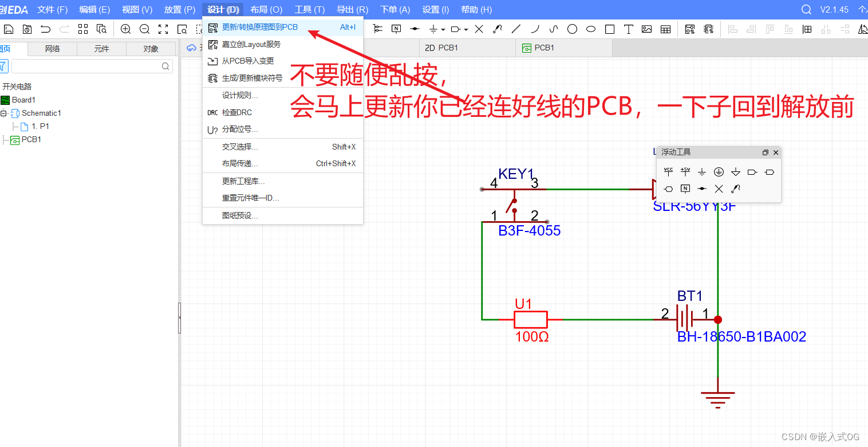Choose 检查DRC menu entry
This screenshot has width=868, height=447.
click(x=283, y=112)
